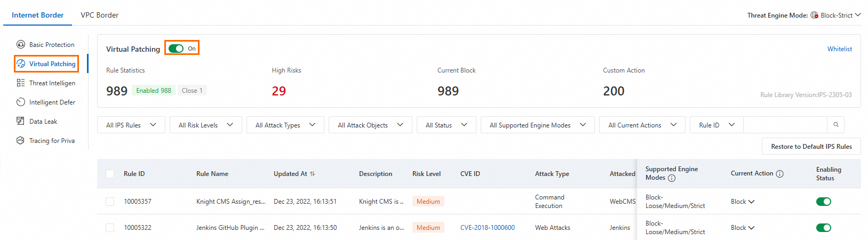Click the CVE ID column header
The height and width of the screenshot is (240, 868).
pos(470,174)
